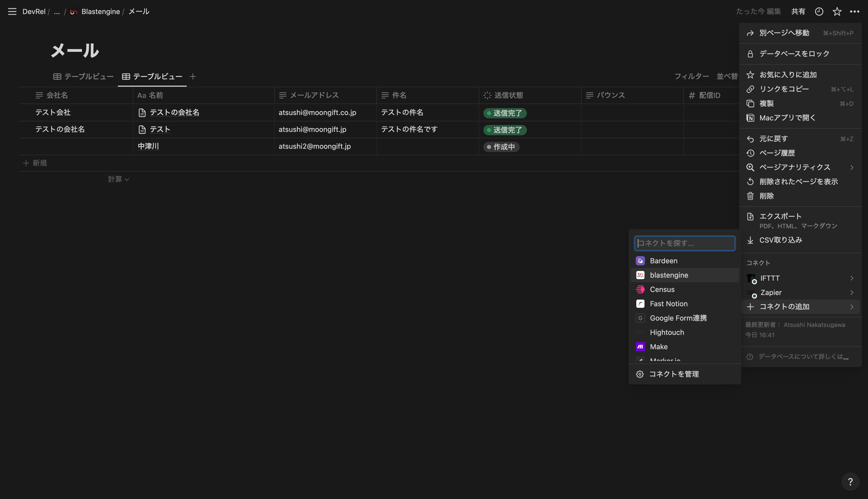
Task: Select the Bardeen connection
Action: pyautogui.click(x=663, y=261)
